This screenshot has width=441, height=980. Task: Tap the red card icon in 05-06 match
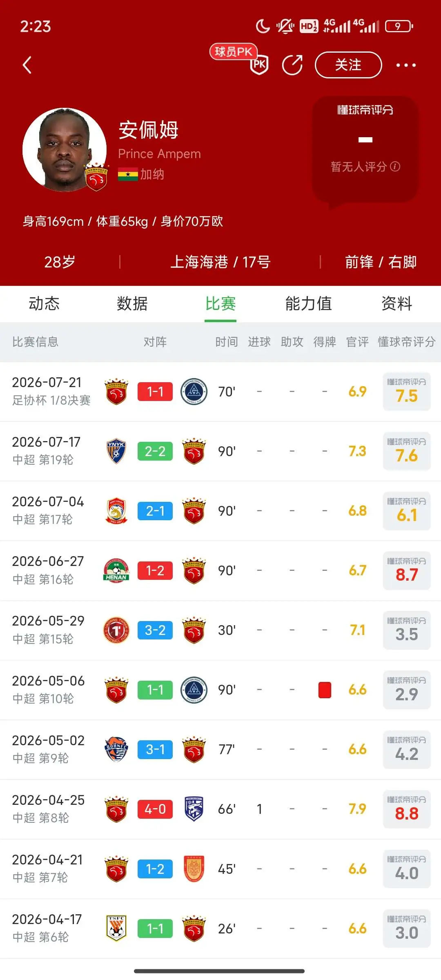click(x=325, y=690)
